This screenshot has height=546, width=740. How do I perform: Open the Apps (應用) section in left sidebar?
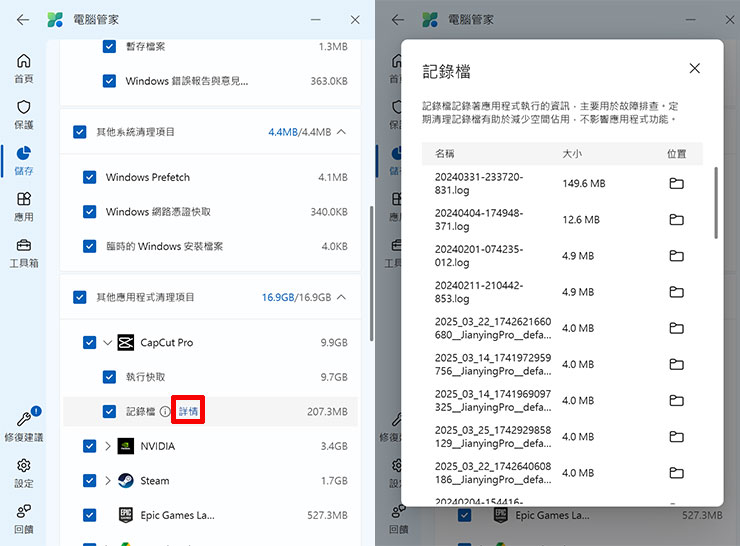click(24, 207)
